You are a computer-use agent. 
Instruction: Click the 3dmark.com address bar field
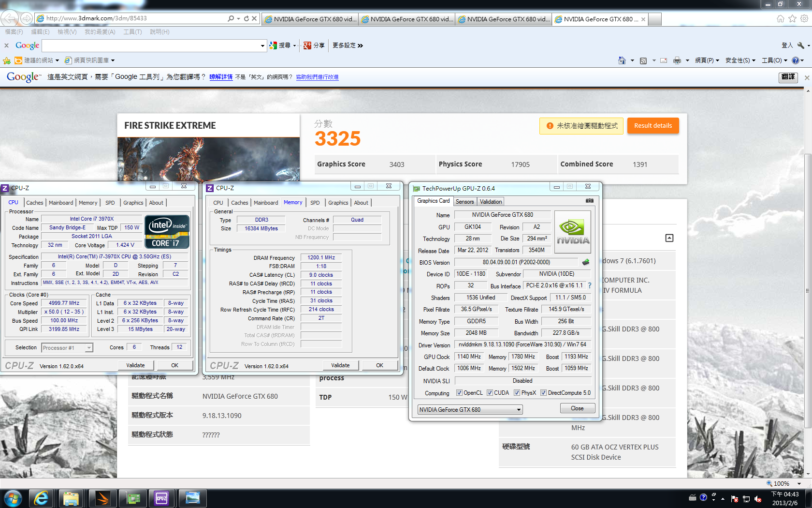(135, 18)
